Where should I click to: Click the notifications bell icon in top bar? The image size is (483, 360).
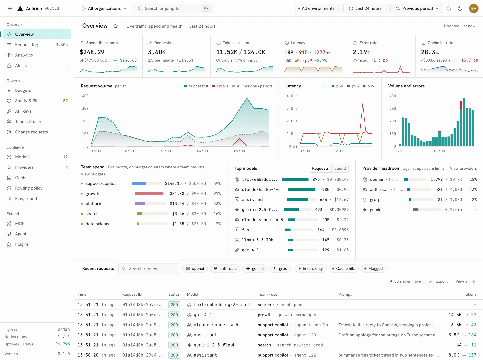(x=460, y=9)
